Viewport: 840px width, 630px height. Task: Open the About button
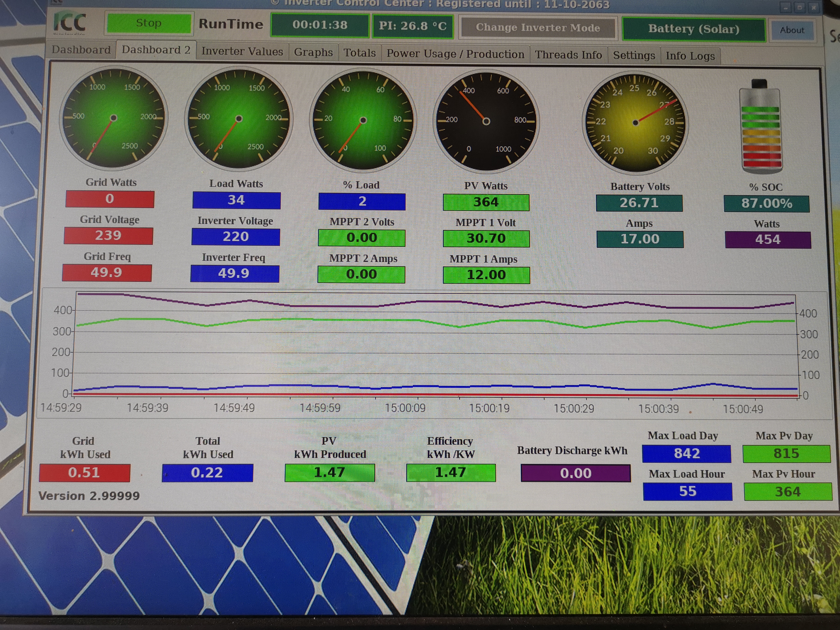792,30
